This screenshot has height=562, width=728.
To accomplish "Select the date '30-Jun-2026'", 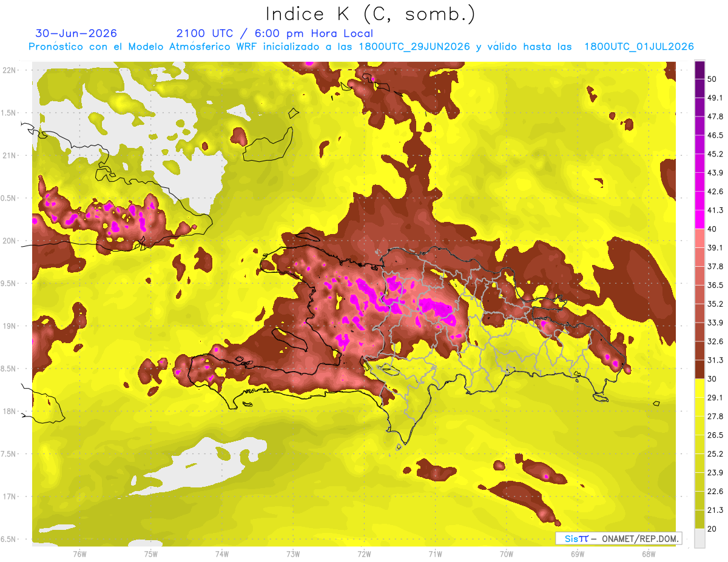I will click(x=76, y=33).
